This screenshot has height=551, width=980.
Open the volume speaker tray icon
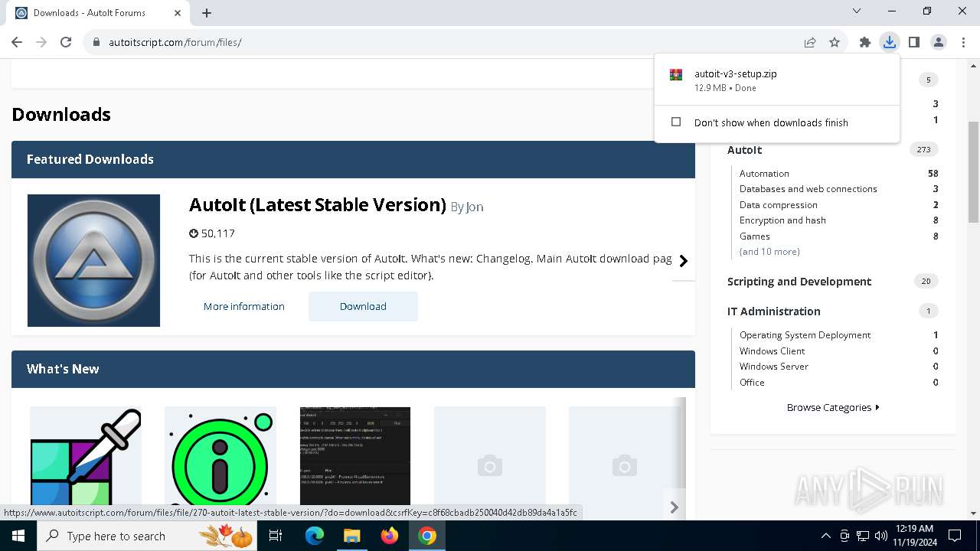coord(881,536)
